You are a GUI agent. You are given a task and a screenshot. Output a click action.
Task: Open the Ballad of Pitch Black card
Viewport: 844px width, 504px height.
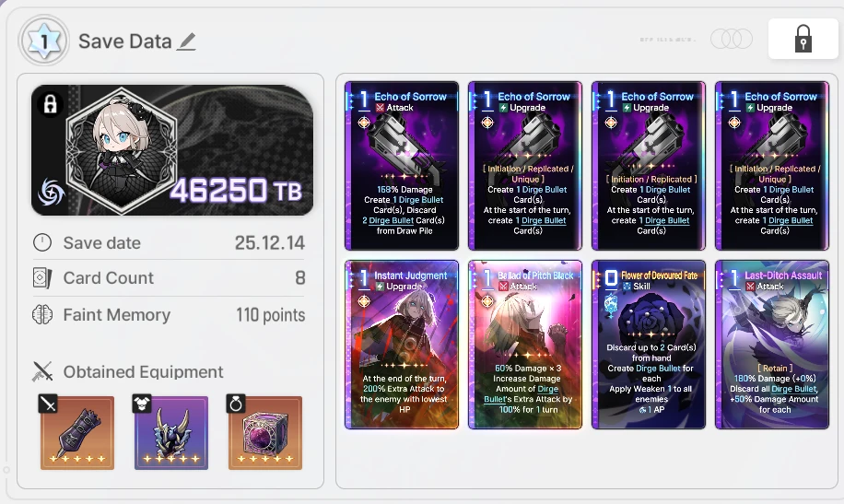525,345
